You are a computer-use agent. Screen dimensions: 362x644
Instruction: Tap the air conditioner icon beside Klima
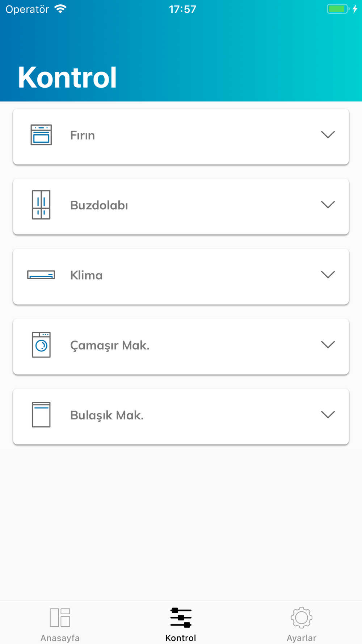41,275
